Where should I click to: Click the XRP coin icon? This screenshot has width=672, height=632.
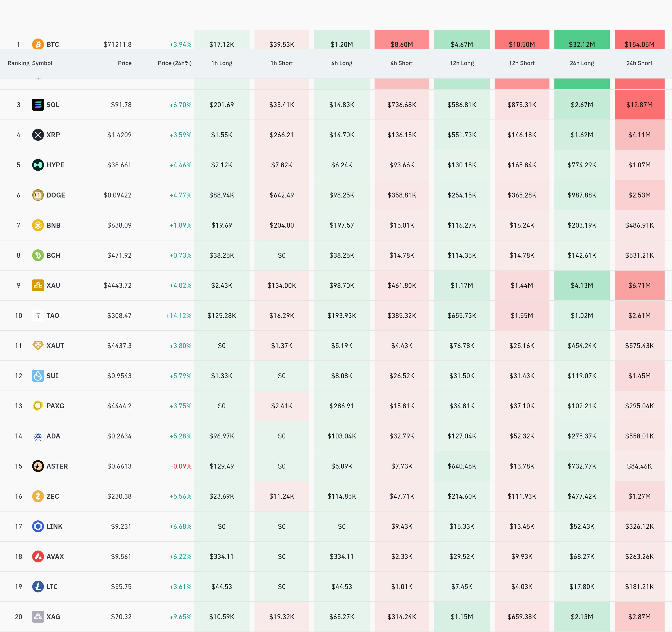(x=38, y=135)
